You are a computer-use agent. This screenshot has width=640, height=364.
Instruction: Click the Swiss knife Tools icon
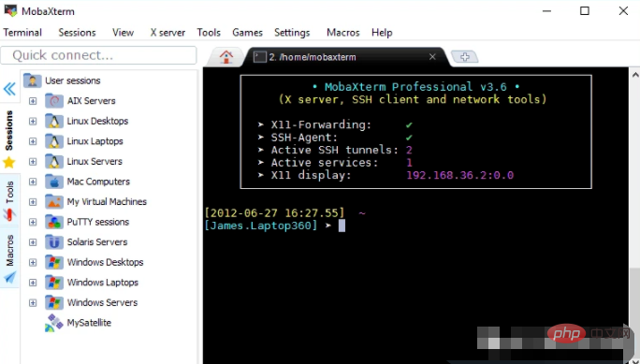tap(9, 214)
